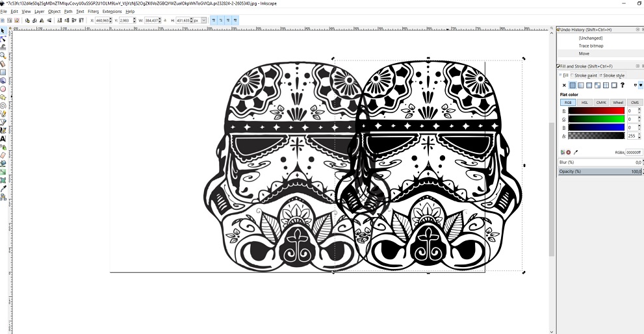Select the Gradient tool
Viewport: 644px width, 334px height.
click(3, 172)
